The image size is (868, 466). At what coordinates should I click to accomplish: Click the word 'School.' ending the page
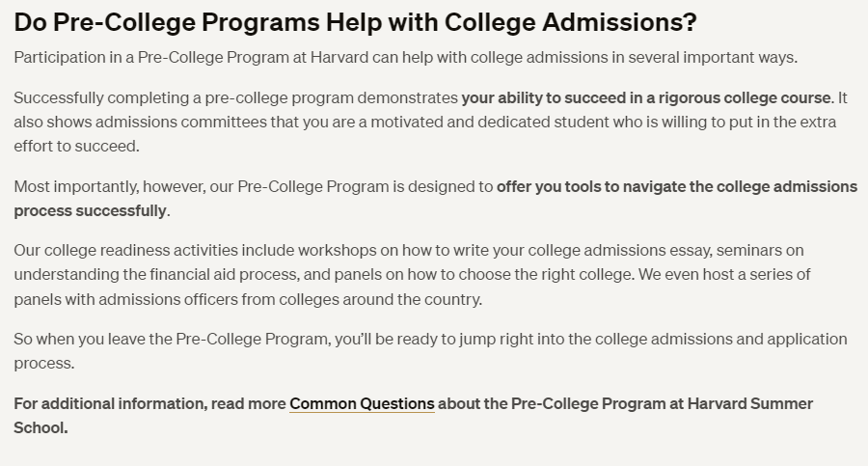tap(41, 427)
